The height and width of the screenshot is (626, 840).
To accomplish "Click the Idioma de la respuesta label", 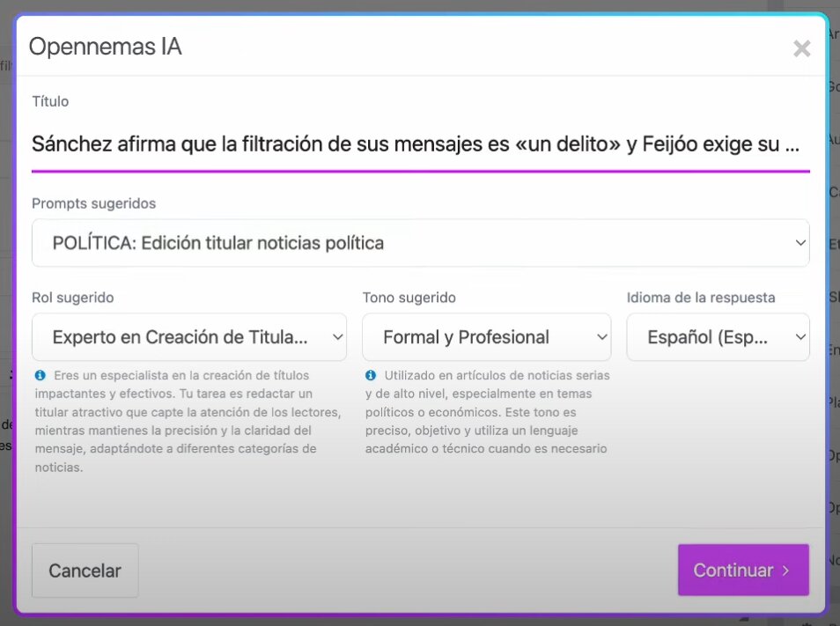I will (x=701, y=298).
